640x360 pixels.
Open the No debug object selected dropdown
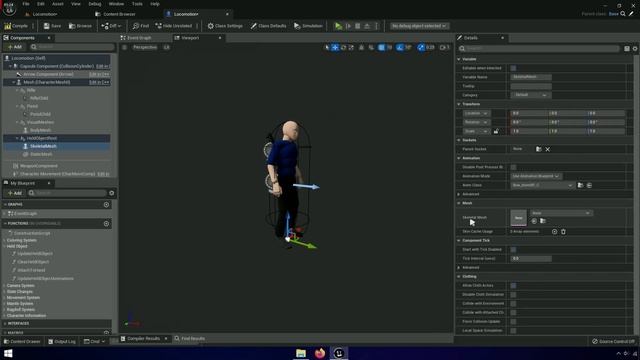coord(419,26)
